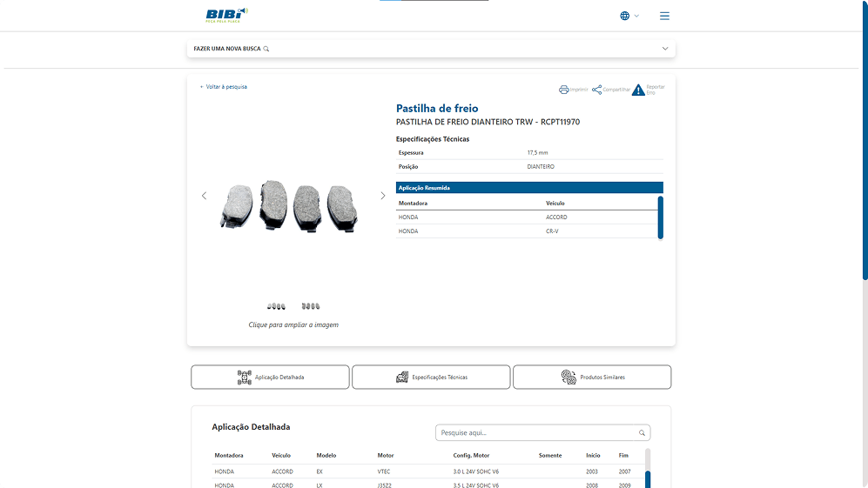Switch to Especificações Técnicas tab
This screenshot has height=488, width=868.
[431, 377]
